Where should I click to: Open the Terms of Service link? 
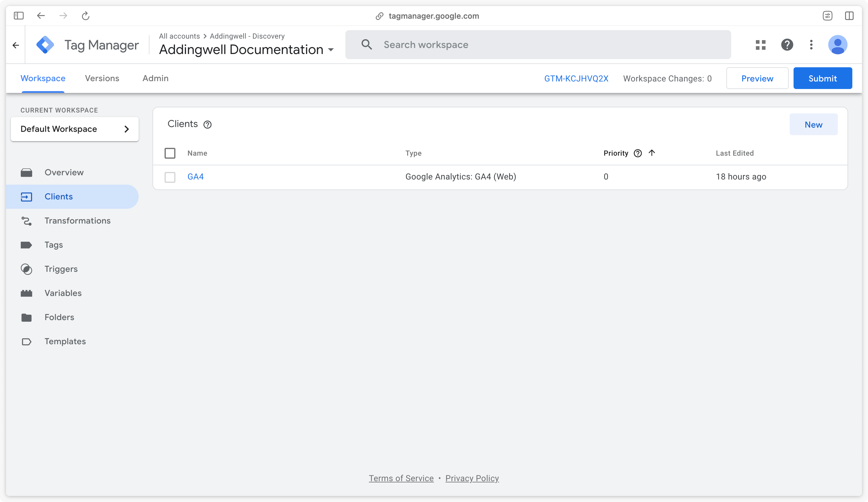(x=401, y=478)
